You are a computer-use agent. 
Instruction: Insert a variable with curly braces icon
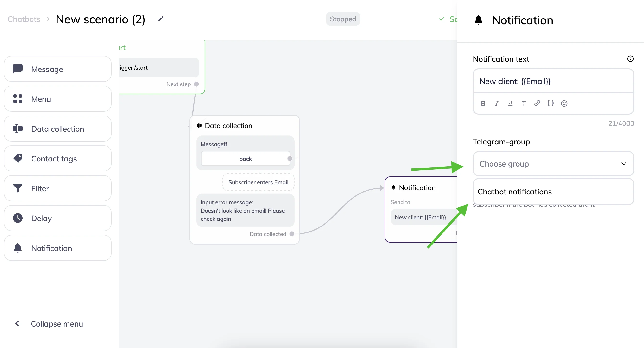pos(550,103)
